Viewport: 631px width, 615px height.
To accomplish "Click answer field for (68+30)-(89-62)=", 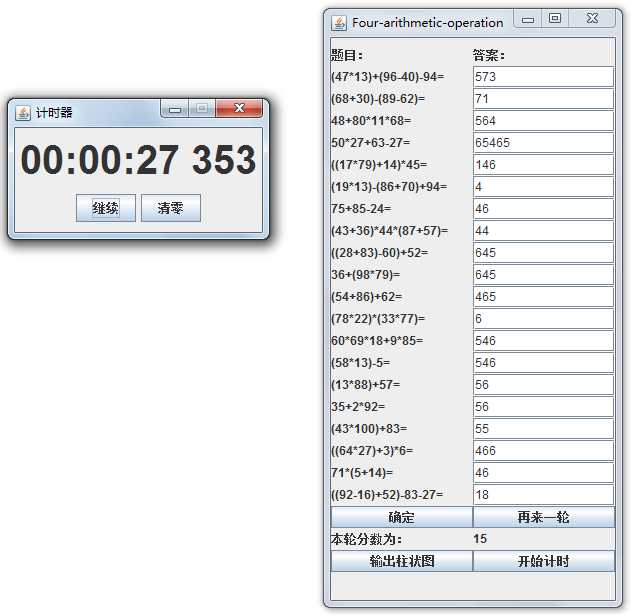I will [x=543, y=99].
